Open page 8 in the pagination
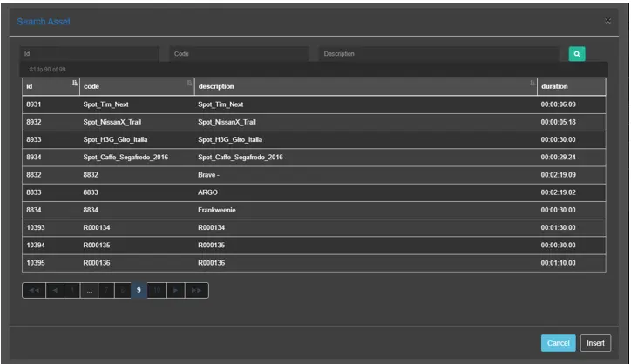The height and width of the screenshot is (364, 631). click(123, 290)
